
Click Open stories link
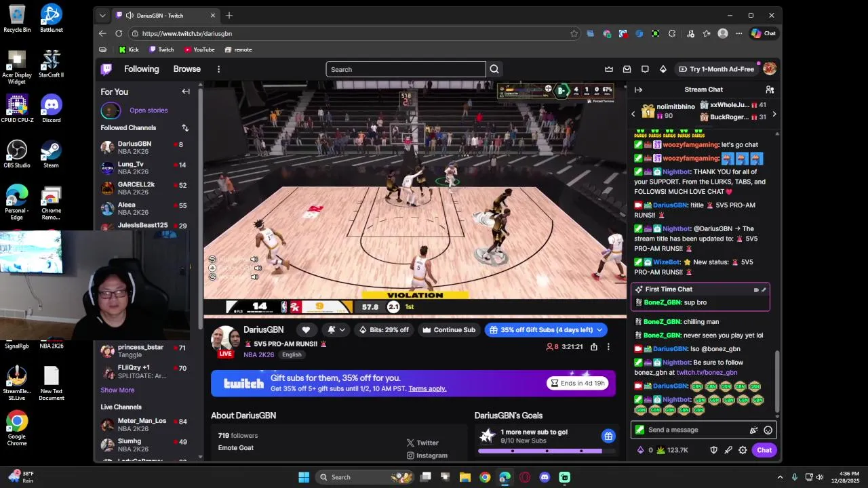[x=149, y=110]
